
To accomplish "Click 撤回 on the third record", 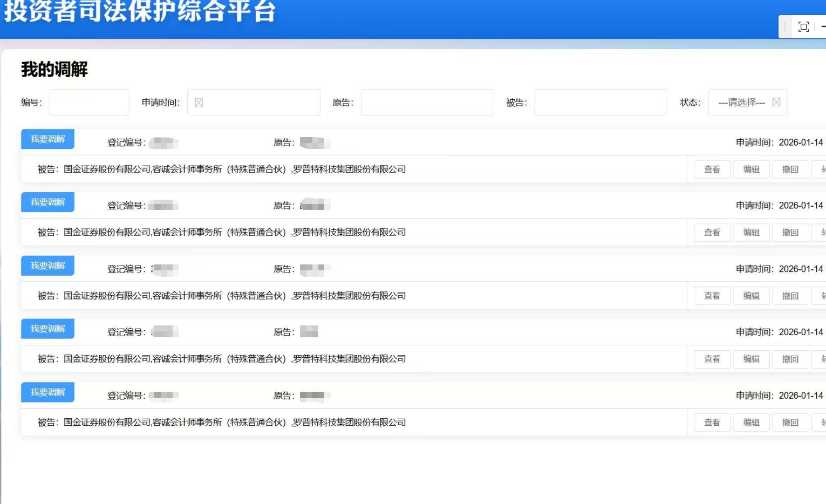I will (x=790, y=296).
